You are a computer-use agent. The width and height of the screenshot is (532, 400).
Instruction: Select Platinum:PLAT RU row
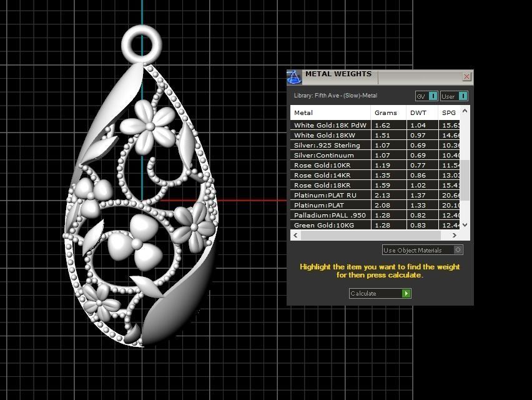coord(375,195)
